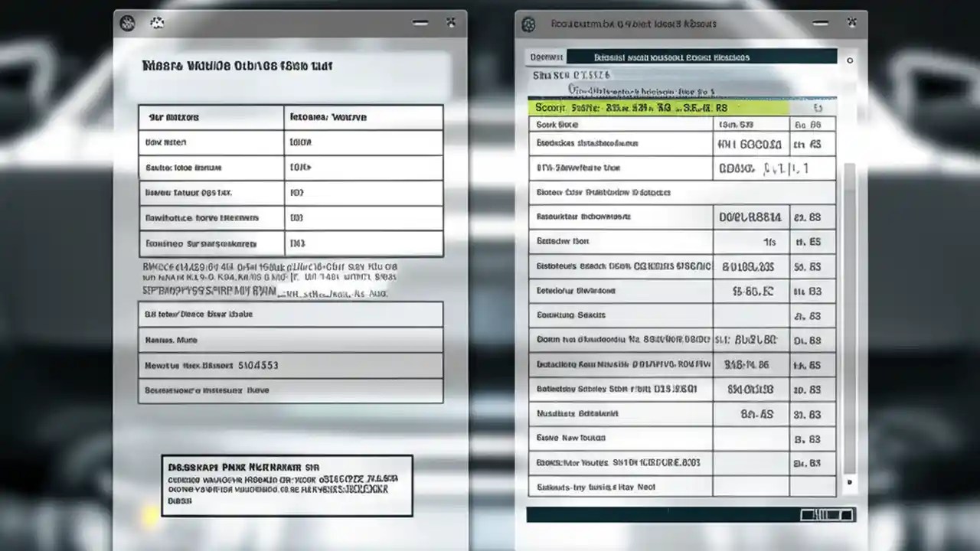The height and width of the screenshot is (551, 980).
Task: Select the printer icon beside the gear
Action: [157, 24]
